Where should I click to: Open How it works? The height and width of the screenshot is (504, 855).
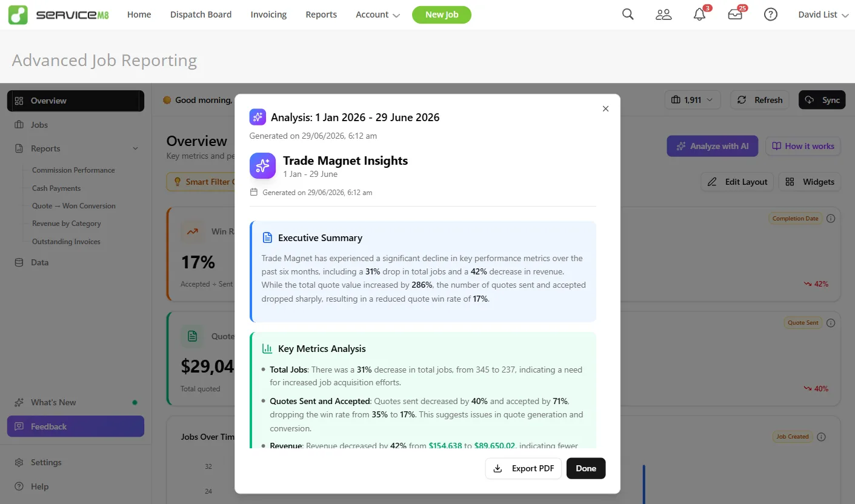[x=803, y=146]
